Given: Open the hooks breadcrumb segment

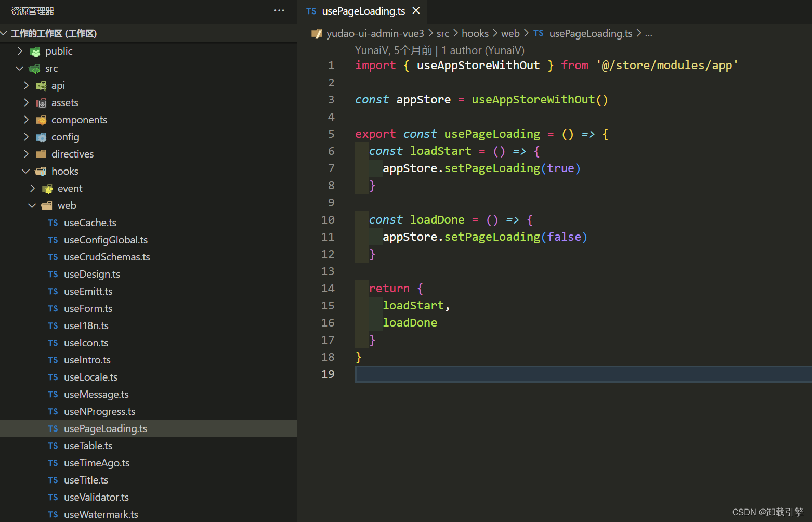Looking at the screenshot, I should tap(475, 34).
